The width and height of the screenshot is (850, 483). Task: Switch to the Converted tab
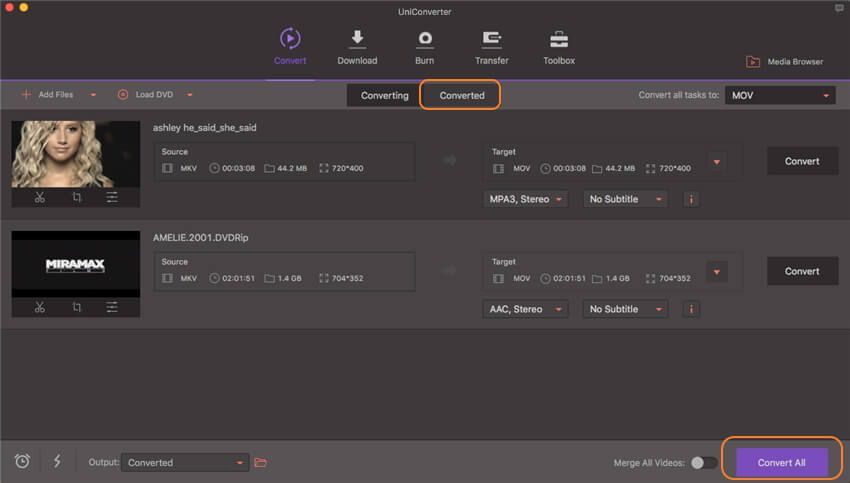pos(461,95)
